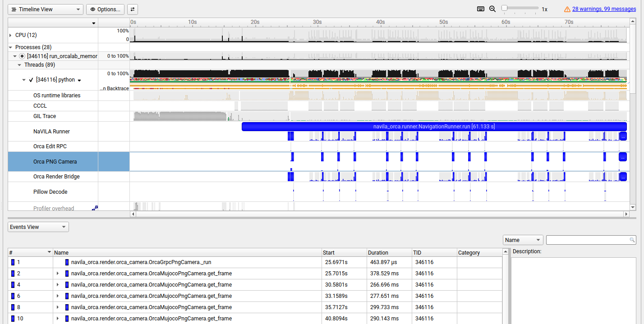Sort events by the Name column header
This screenshot has height=324, width=644.
[187, 252]
